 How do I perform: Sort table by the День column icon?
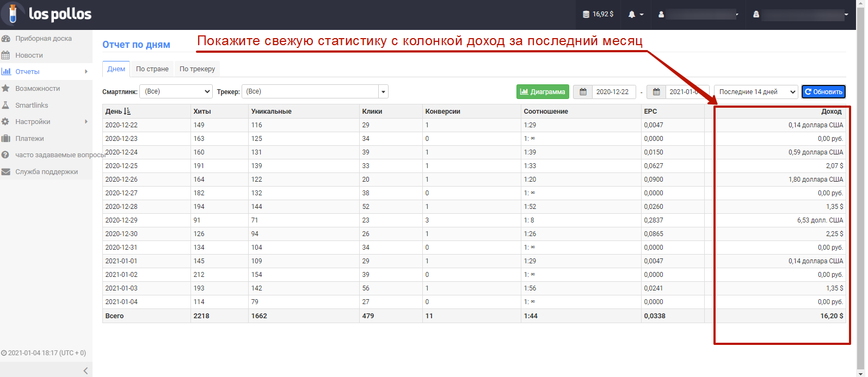127,112
